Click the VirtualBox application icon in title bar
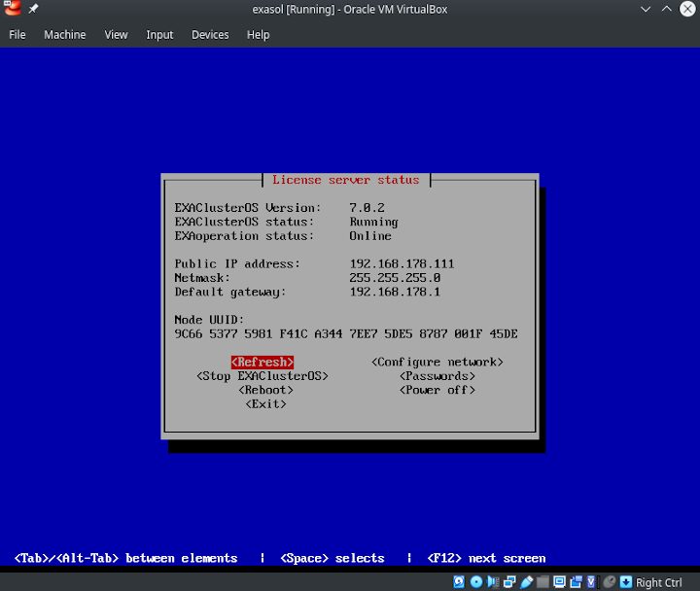Viewport: 700px width, 591px height. [12, 8]
